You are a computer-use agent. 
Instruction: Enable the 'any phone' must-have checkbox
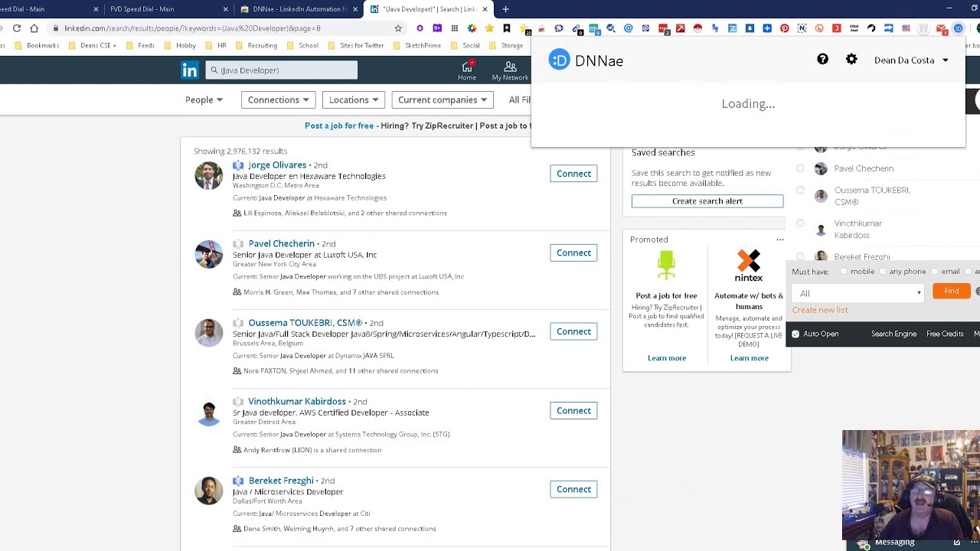coord(883,272)
